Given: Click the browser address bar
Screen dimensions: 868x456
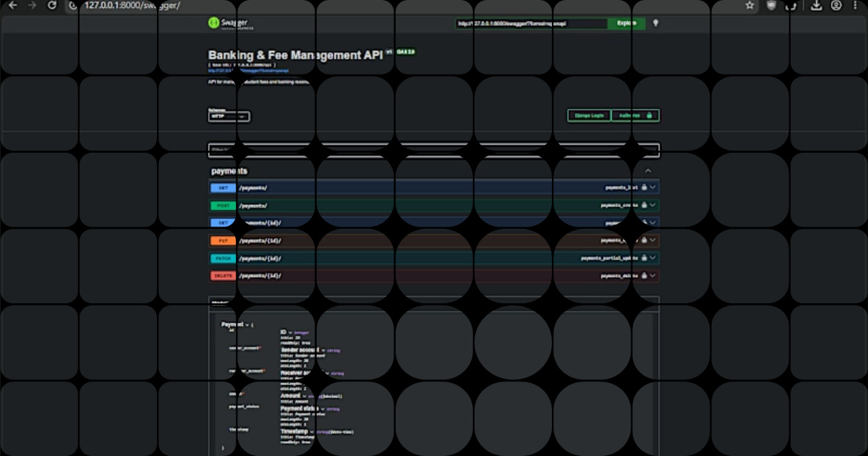Looking at the screenshot, I should coord(405,5).
